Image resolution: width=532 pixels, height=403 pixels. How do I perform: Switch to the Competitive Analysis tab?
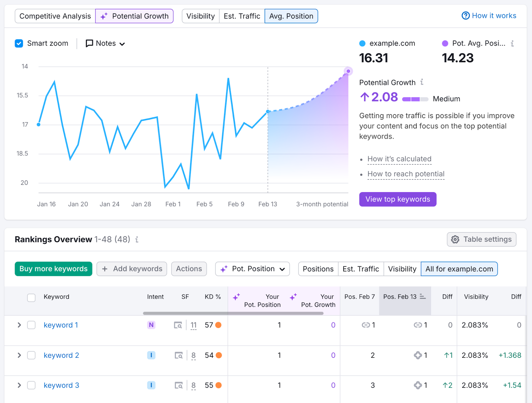(55, 16)
